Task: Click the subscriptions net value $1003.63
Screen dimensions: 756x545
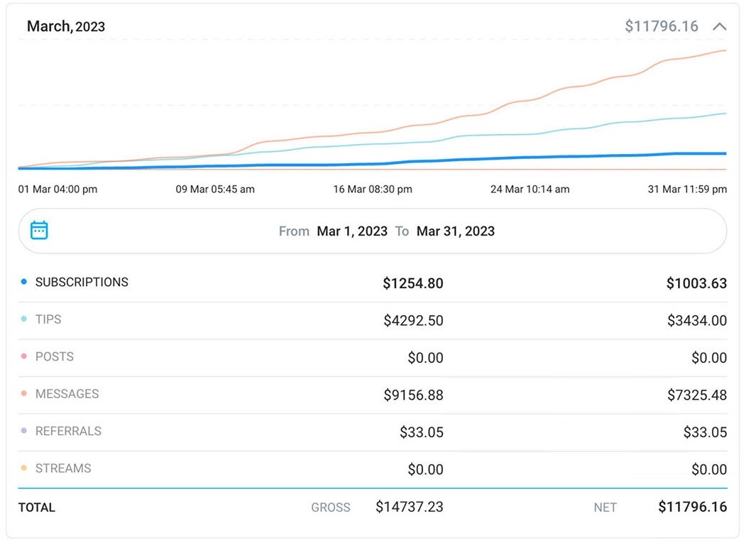Action: pos(696,283)
